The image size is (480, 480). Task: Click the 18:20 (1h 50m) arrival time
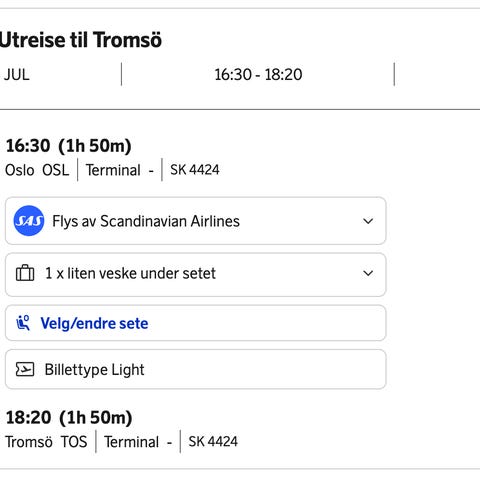click(69, 417)
